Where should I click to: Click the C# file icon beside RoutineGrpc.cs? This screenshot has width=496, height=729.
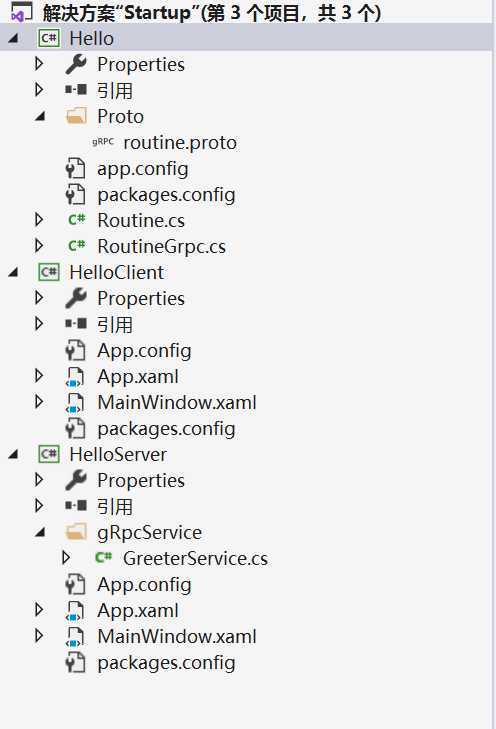[x=76, y=245]
